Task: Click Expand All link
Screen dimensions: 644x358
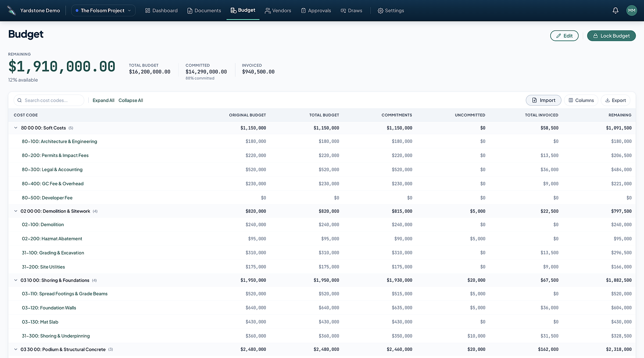Action: pyautogui.click(x=103, y=100)
